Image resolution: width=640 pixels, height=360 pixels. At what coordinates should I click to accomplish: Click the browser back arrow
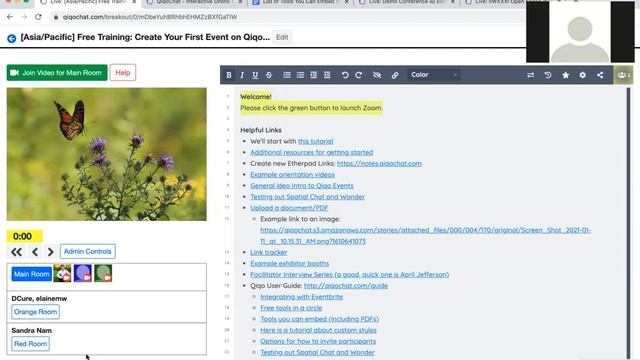(x=10, y=17)
